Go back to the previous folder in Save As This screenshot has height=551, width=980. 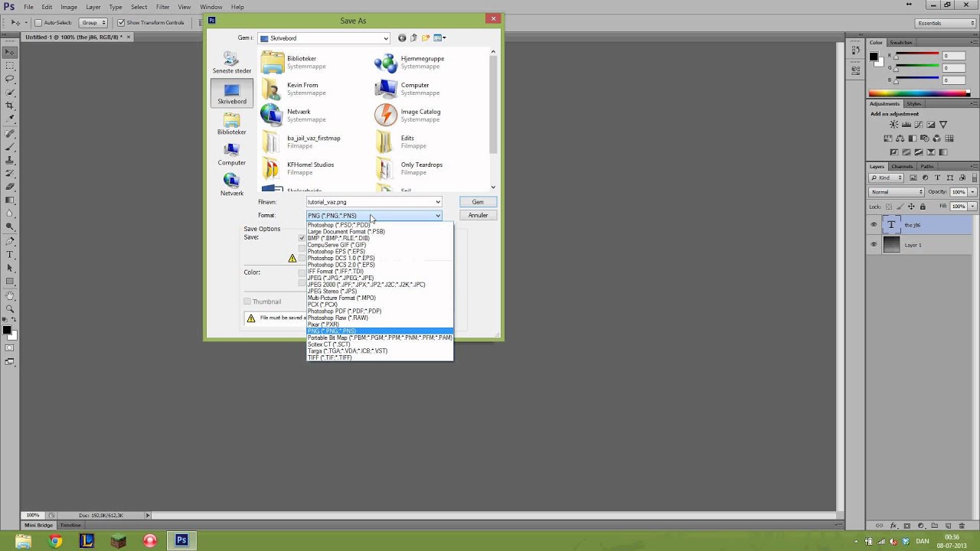coord(402,37)
